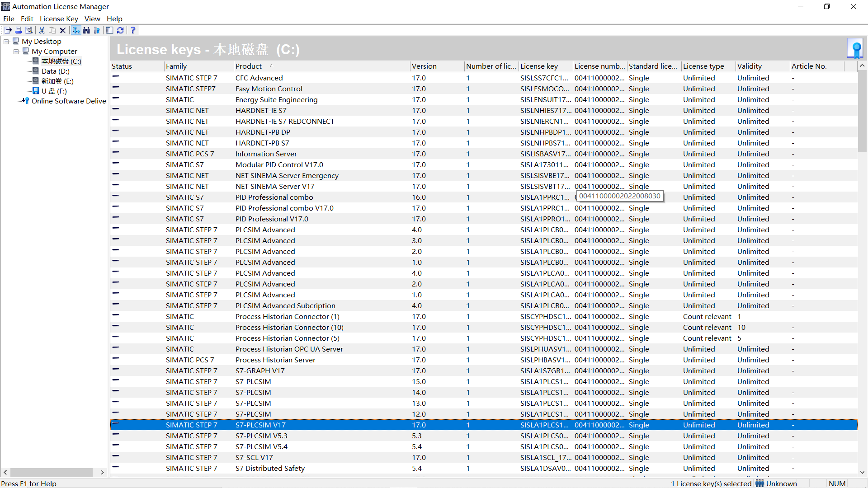Open the License Key menu
The width and height of the screenshot is (868, 488).
pos(59,19)
